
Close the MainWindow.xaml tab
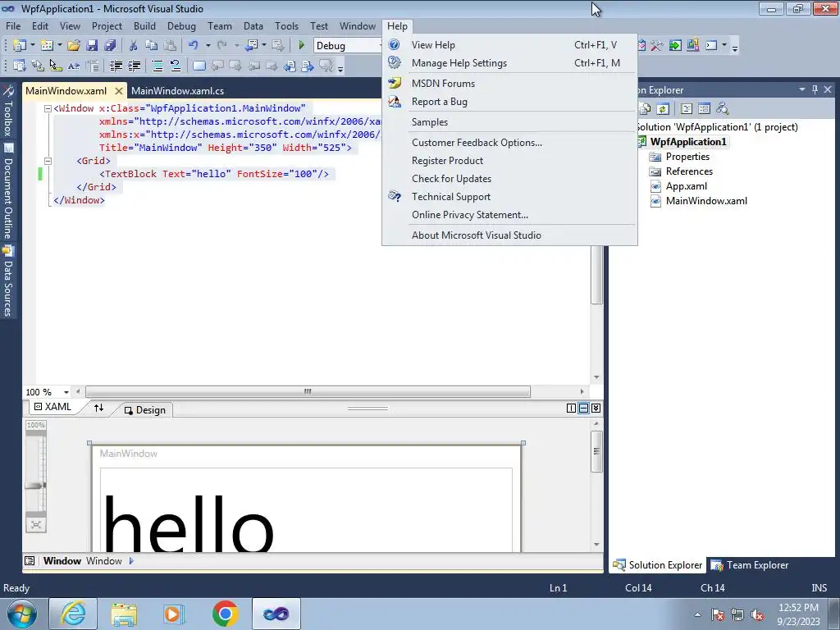(x=119, y=91)
